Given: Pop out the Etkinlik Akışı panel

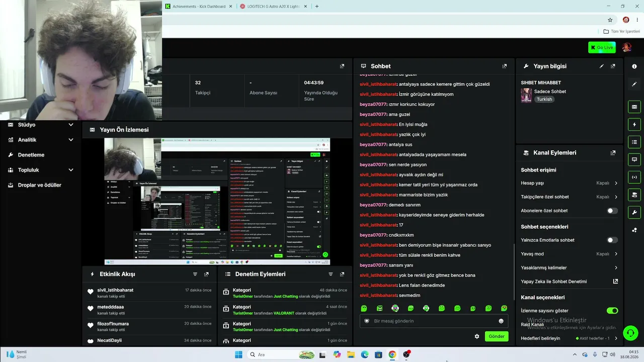Looking at the screenshot, I should pos(206,274).
